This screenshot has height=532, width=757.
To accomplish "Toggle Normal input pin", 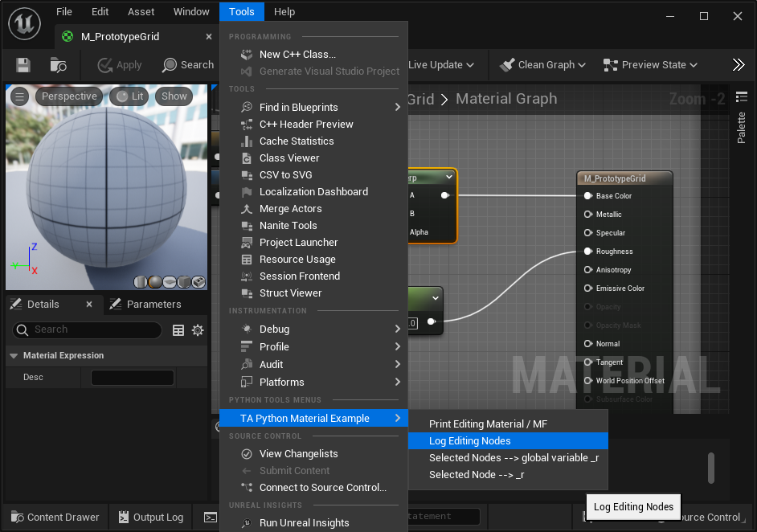I will [588, 344].
